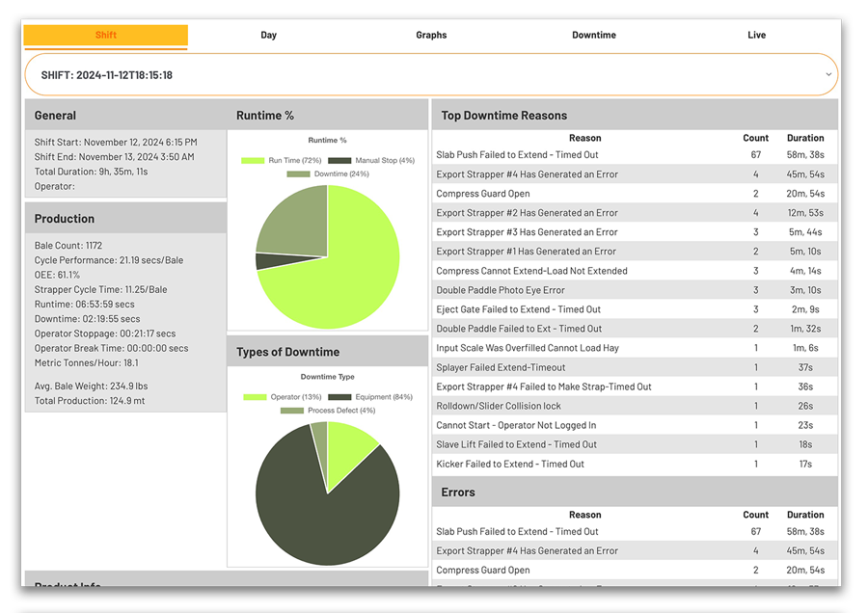868x613 pixels.
Task: Toggle Run Time (72%) legend swatch
Action: (254, 161)
